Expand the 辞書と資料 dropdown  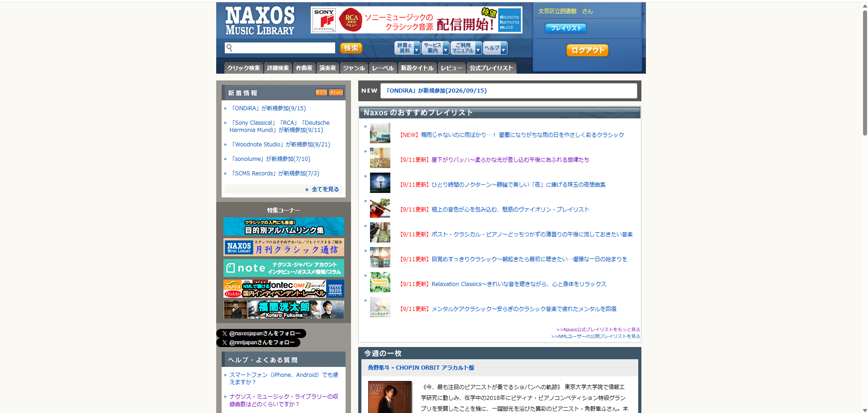[x=407, y=48]
